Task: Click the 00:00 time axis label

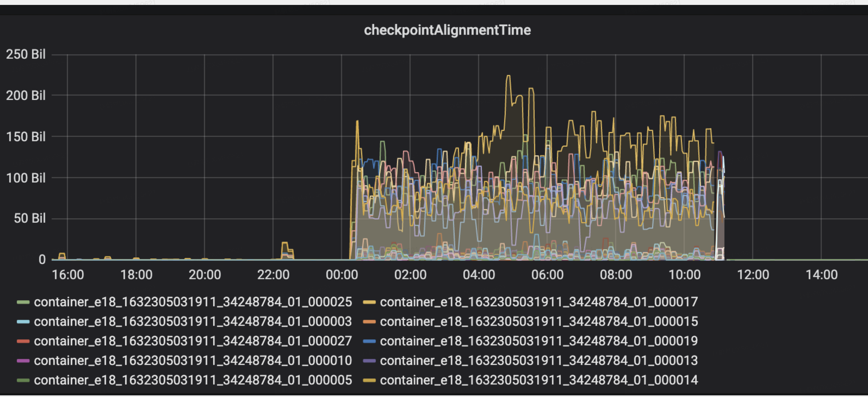Action: (x=342, y=275)
